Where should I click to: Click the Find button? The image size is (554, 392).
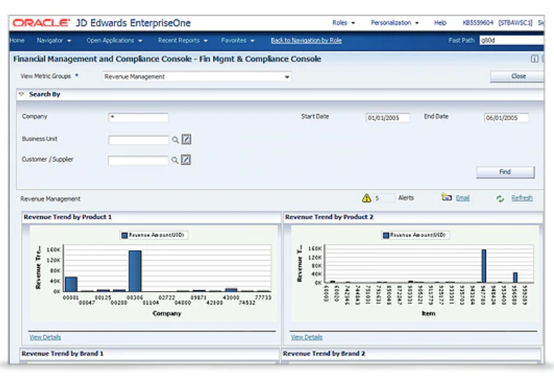505,172
